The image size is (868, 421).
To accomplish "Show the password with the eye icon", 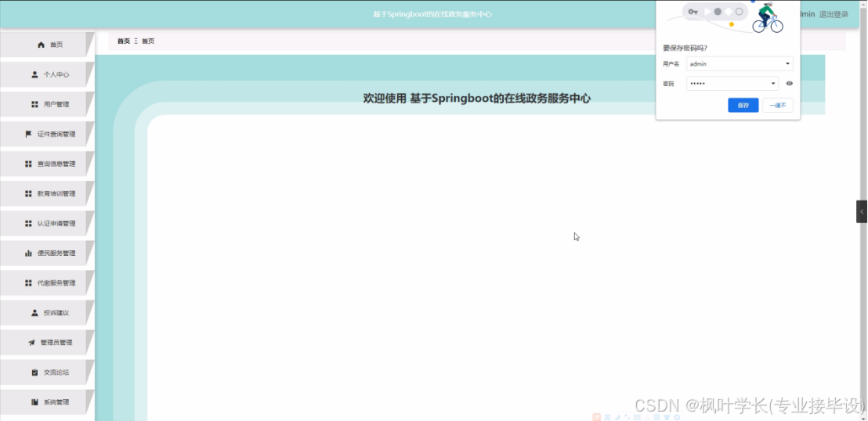I will point(790,84).
